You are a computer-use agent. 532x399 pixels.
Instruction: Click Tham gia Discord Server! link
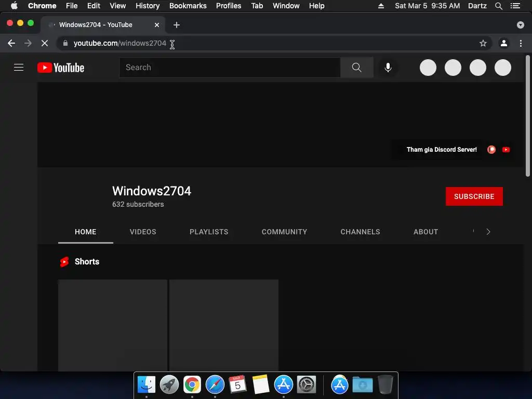pyautogui.click(x=442, y=150)
